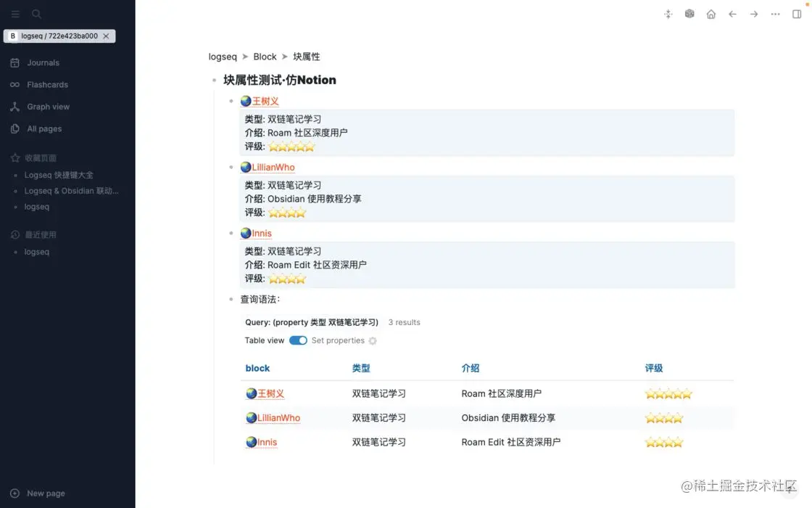Image resolution: width=812 pixels, height=508 pixels.
Task: Open Innis link in query table
Action: tap(268, 442)
